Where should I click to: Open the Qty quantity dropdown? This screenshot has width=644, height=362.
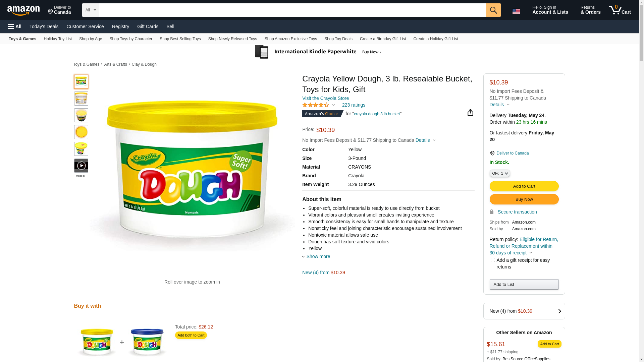(499, 173)
